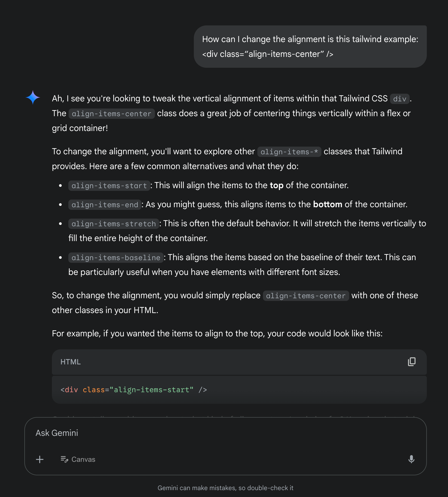Click the user prompt message bubble
448x497 pixels.
point(310,47)
